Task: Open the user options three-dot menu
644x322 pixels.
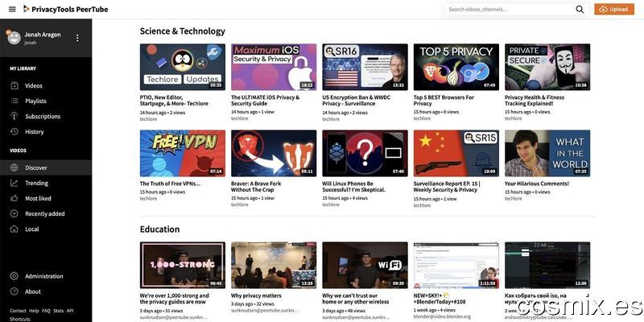Action: click(x=77, y=38)
